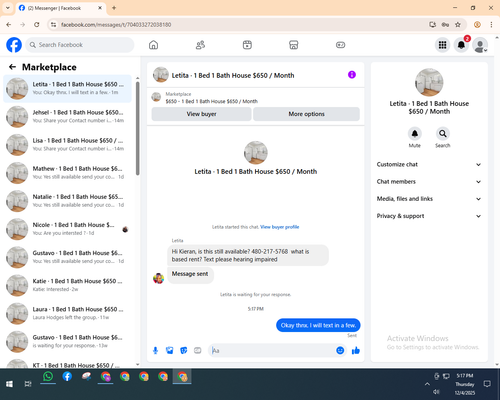The image size is (500, 400).
Task: Reload the page
Action: pyautogui.click(x=37, y=24)
